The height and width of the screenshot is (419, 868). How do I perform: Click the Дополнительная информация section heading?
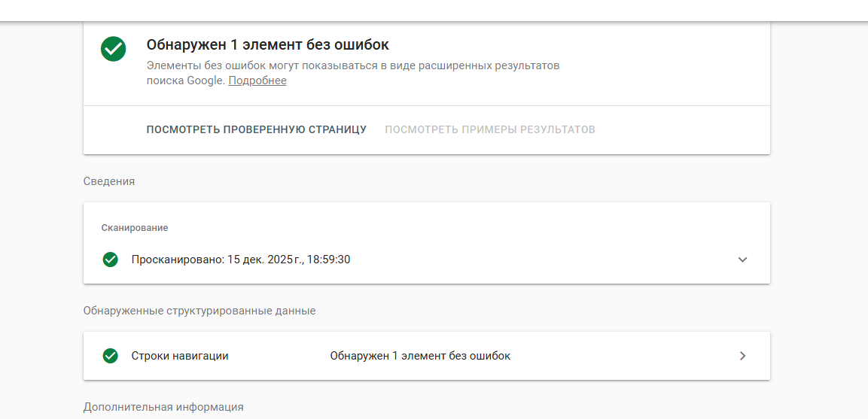(x=163, y=407)
